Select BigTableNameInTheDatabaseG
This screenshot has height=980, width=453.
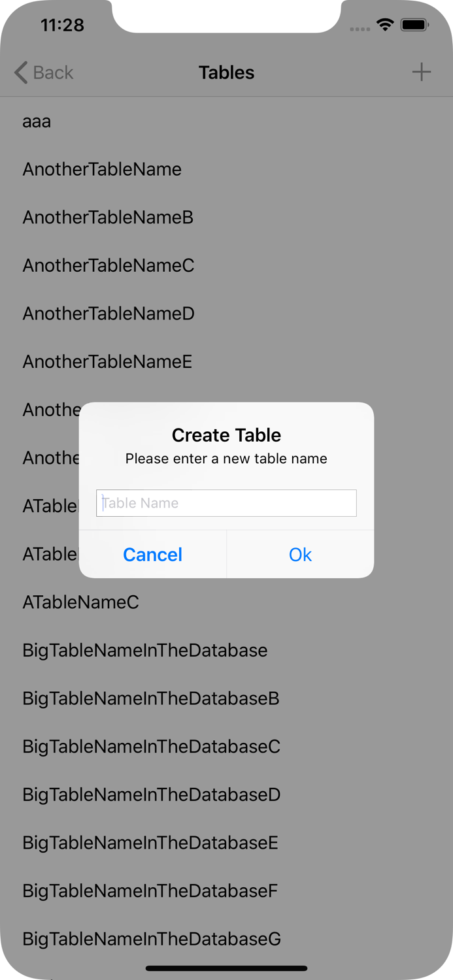[x=151, y=939]
